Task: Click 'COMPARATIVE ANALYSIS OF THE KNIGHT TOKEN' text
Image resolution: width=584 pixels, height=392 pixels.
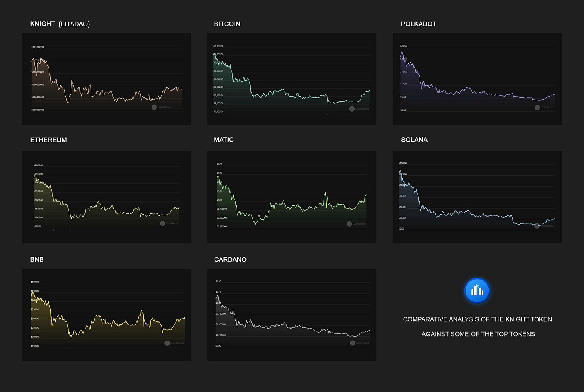Action: (477, 319)
